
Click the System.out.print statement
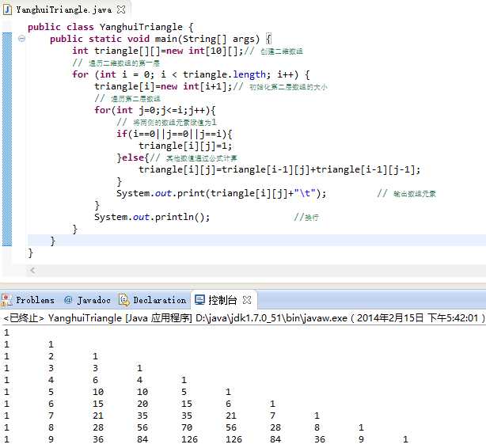(222, 193)
